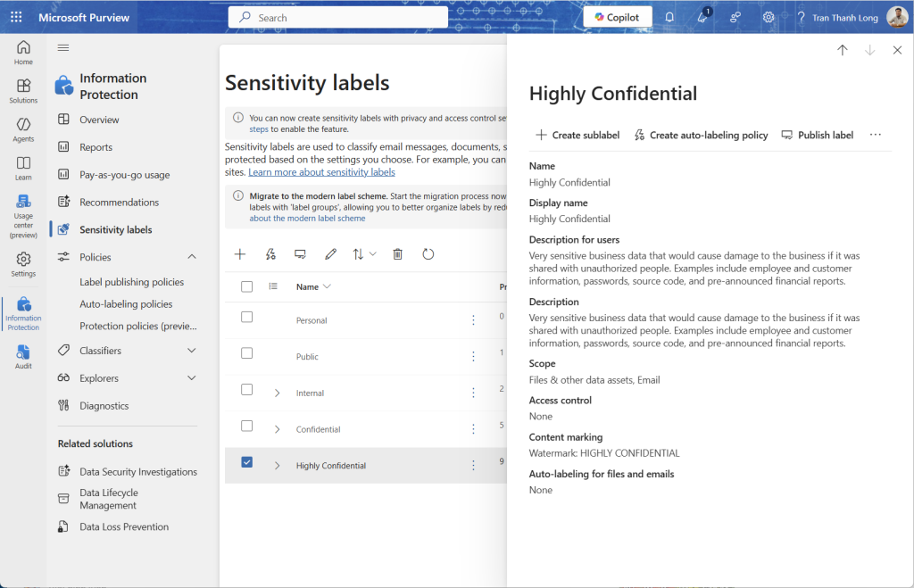914x588 pixels.
Task: Click into the Search input field
Action: coord(339,17)
